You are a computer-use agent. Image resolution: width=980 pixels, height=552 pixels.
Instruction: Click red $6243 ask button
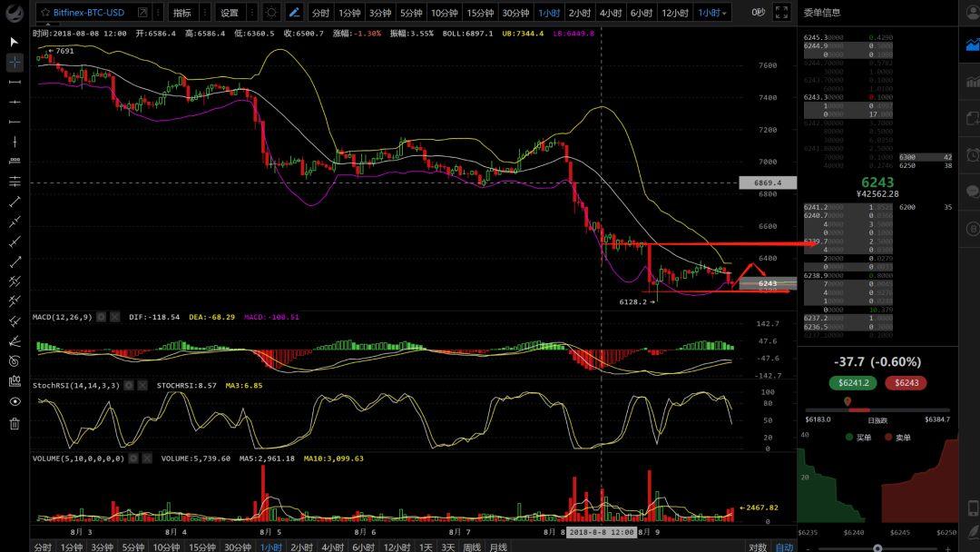(906, 382)
